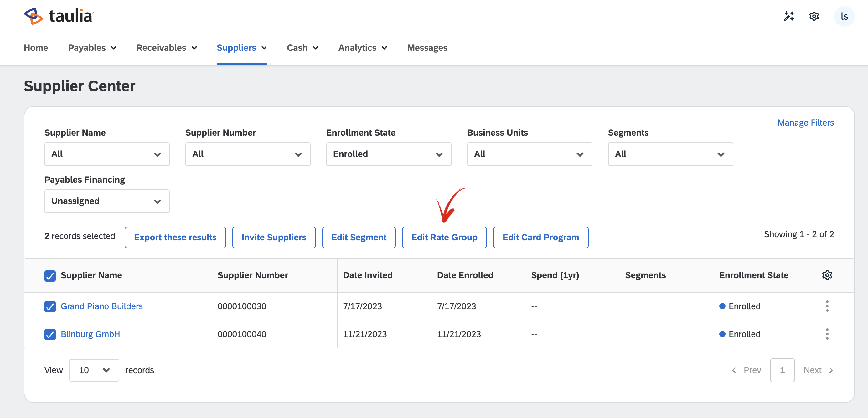Click the page number input field
Viewport: 868px width, 418px height.
pyautogui.click(x=782, y=370)
